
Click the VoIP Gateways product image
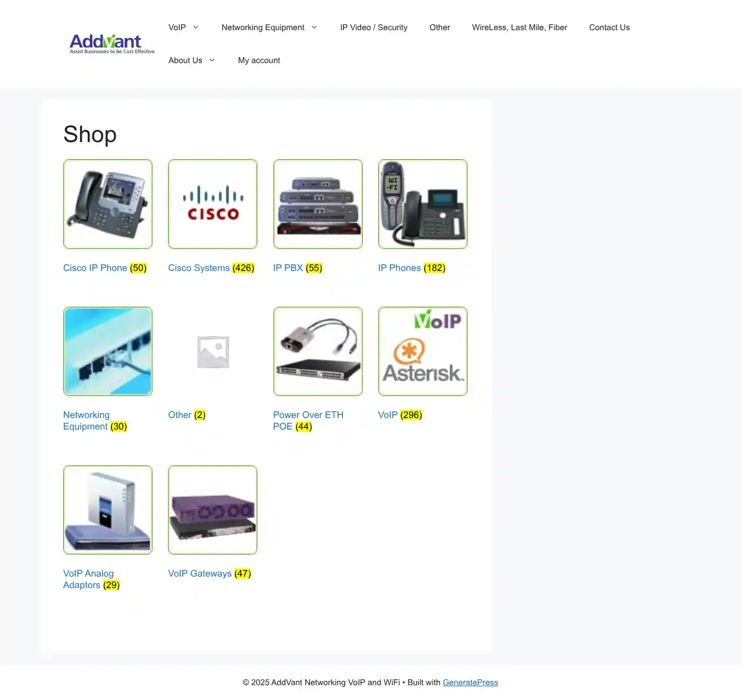(212, 510)
